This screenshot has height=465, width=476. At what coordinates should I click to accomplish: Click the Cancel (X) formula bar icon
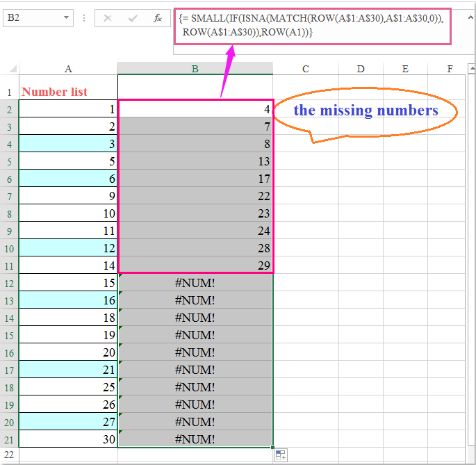tap(108, 18)
